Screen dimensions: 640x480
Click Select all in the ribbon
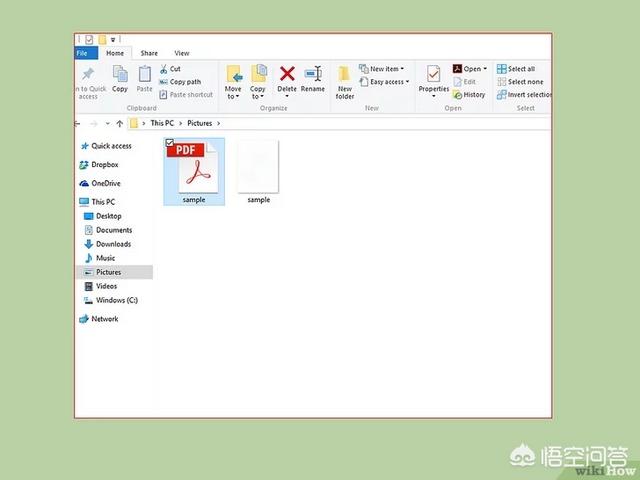(516, 69)
